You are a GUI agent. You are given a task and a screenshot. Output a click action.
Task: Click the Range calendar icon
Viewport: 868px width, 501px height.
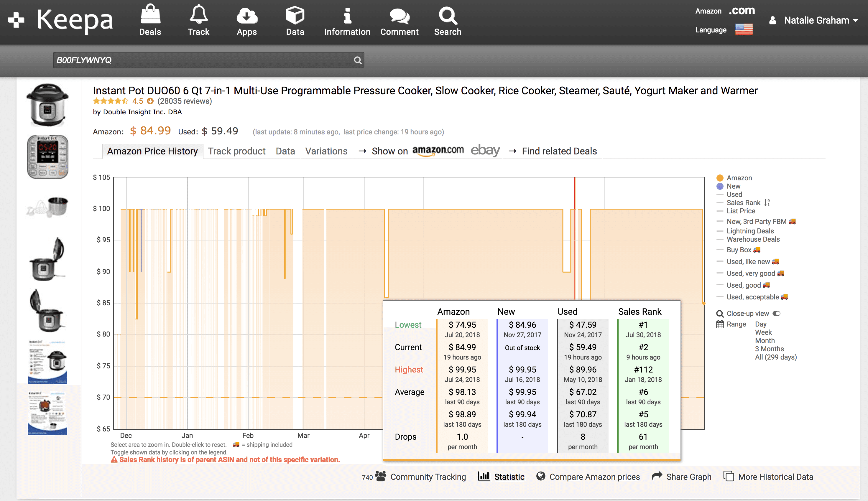(x=720, y=324)
